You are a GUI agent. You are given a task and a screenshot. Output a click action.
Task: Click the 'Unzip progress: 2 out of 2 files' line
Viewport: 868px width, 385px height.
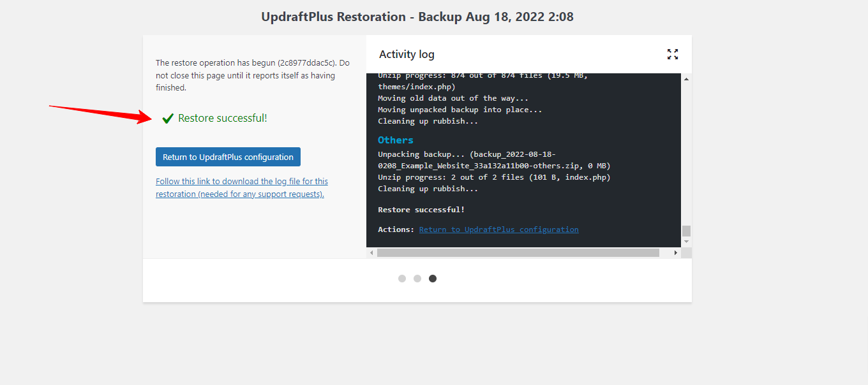pyautogui.click(x=494, y=177)
